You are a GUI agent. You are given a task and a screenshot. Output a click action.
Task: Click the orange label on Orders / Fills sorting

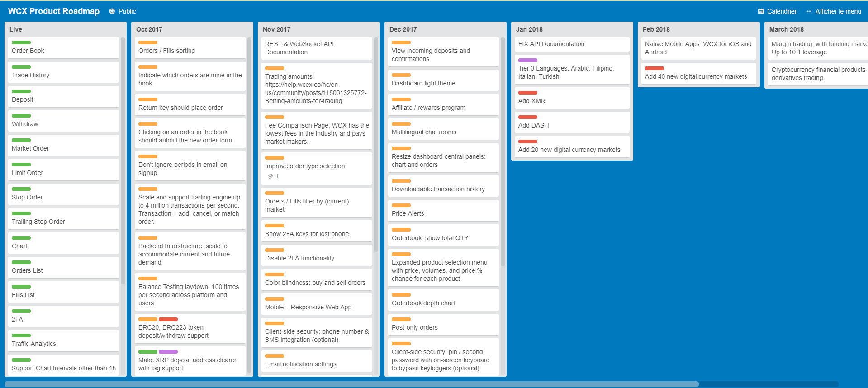[x=148, y=43]
